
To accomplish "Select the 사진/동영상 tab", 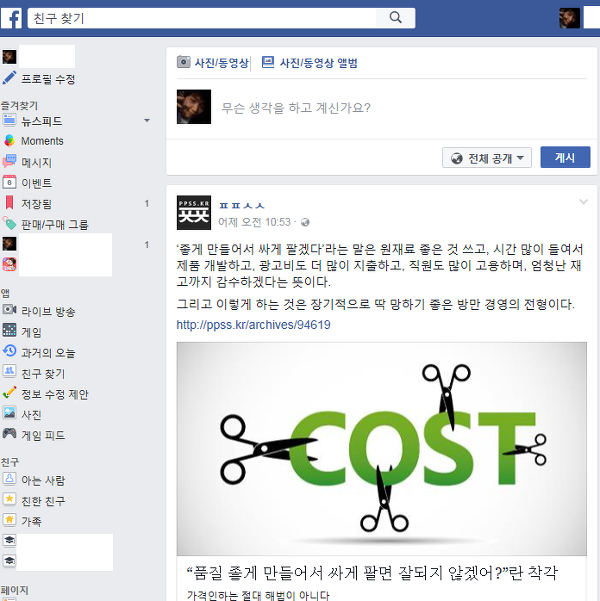I will coord(213,63).
